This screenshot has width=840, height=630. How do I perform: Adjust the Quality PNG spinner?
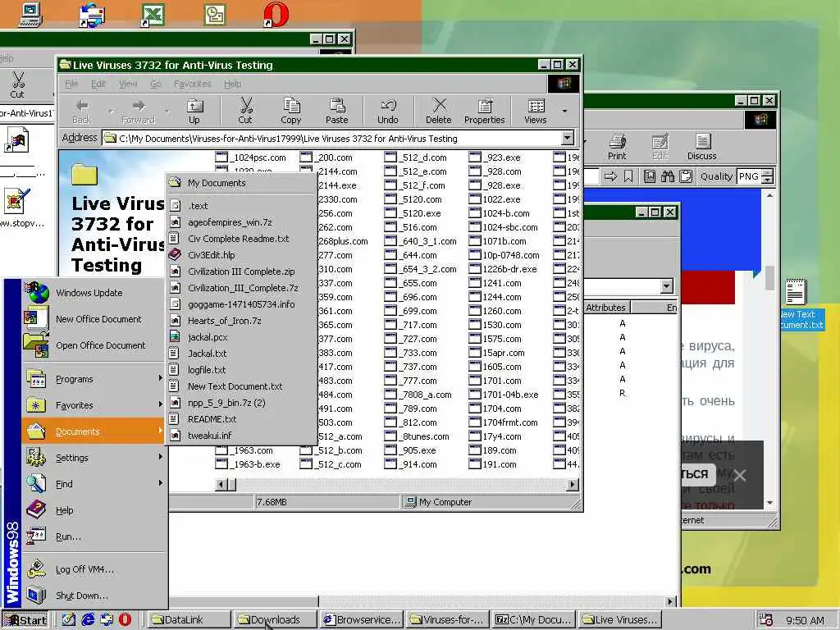click(768, 176)
